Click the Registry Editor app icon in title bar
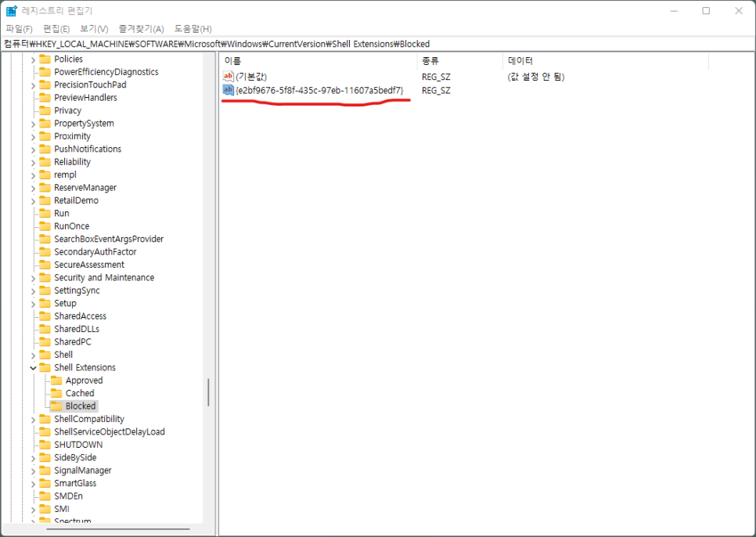The width and height of the screenshot is (756, 537). [x=11, y=11]
